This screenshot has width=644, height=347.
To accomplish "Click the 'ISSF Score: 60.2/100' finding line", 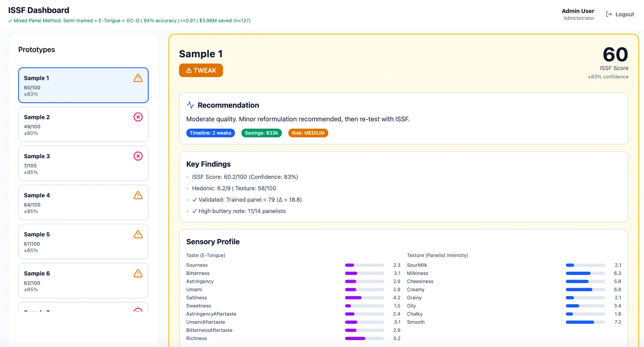I will [245, 177].
